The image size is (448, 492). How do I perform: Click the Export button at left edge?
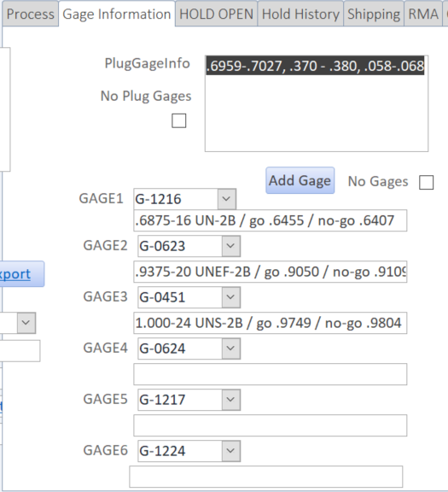point(21,274)
